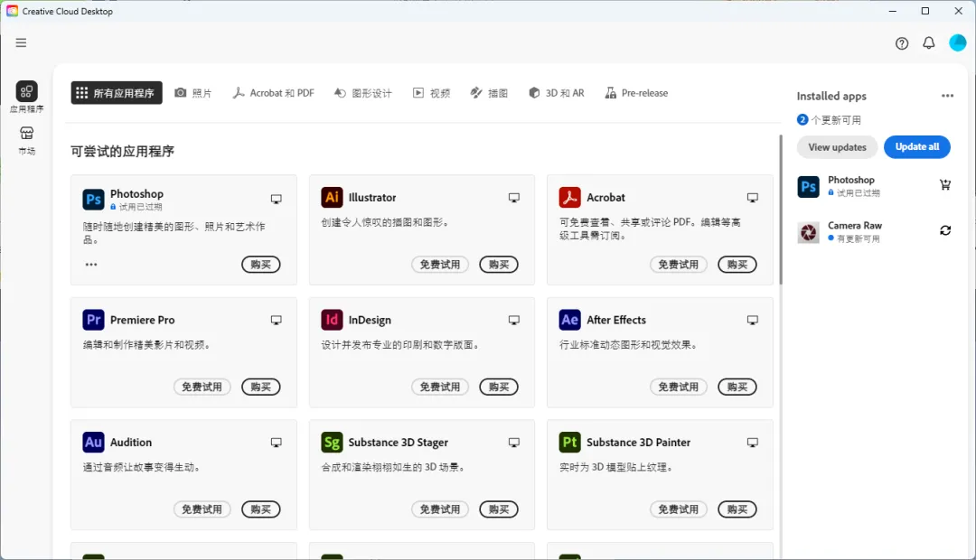This screenshot has height=560, width=976.
Task: Open the hamburger menu
Action: 21,43
